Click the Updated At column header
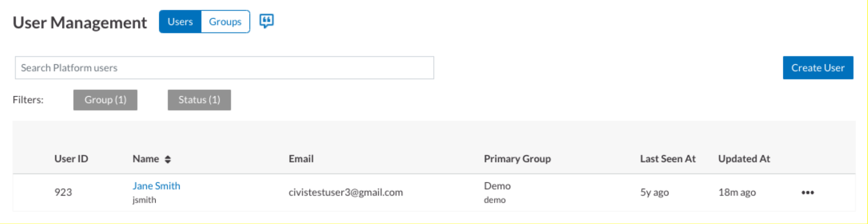This screenshot has height=224, width=868. click(x=744, y=159)
